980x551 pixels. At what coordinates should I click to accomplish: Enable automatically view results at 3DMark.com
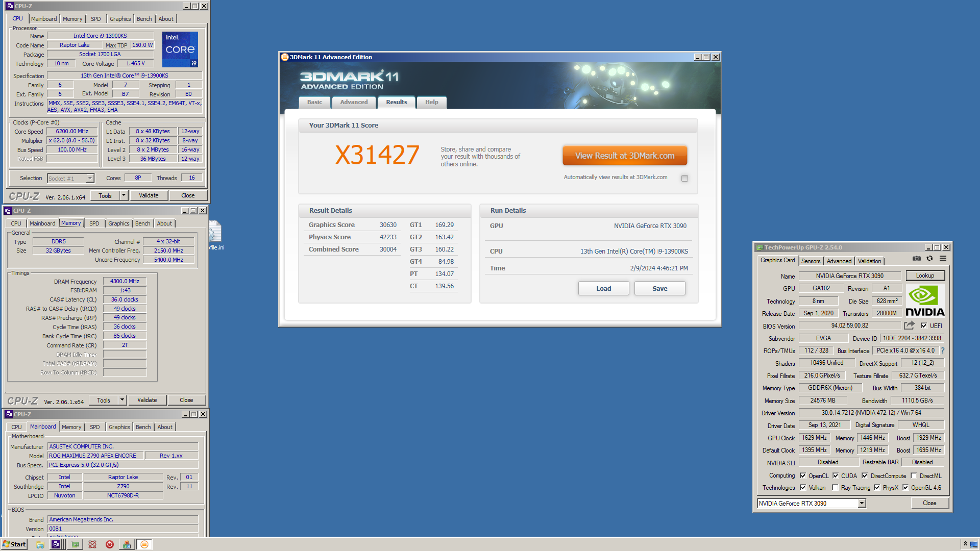[684, 178]
